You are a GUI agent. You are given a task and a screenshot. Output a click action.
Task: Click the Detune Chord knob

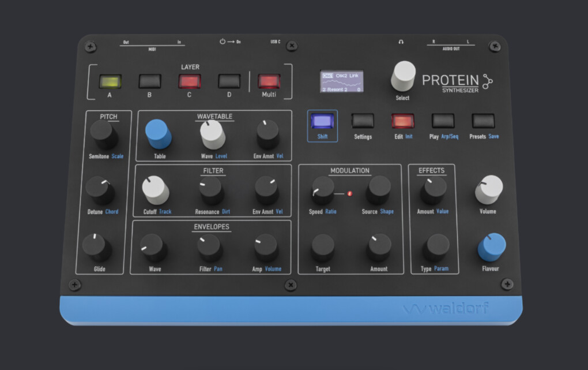click(100, 190)
